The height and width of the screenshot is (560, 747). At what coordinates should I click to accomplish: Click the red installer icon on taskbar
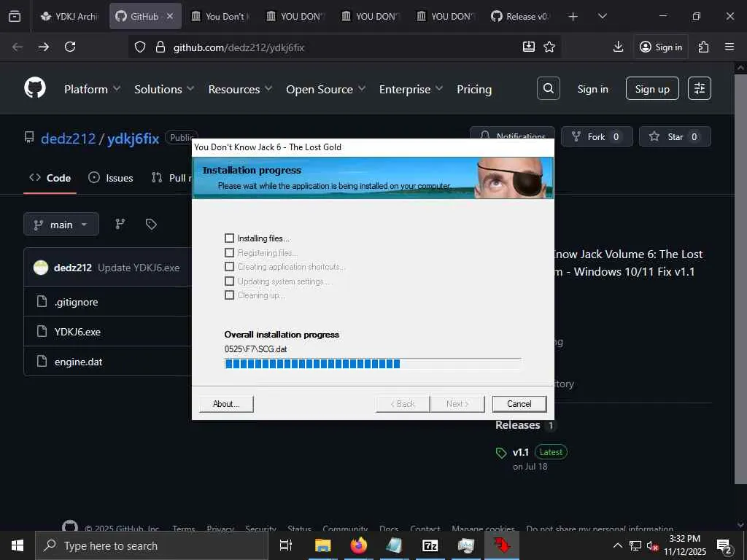502,545
